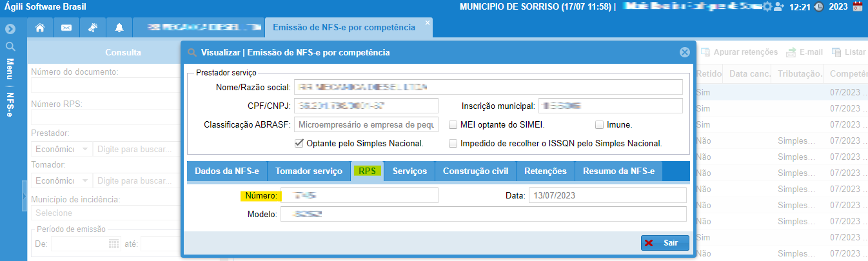Viewport: 868px width, 261px height.
Task: Select the blurred company name tab
Action: [x=199, y=28]
